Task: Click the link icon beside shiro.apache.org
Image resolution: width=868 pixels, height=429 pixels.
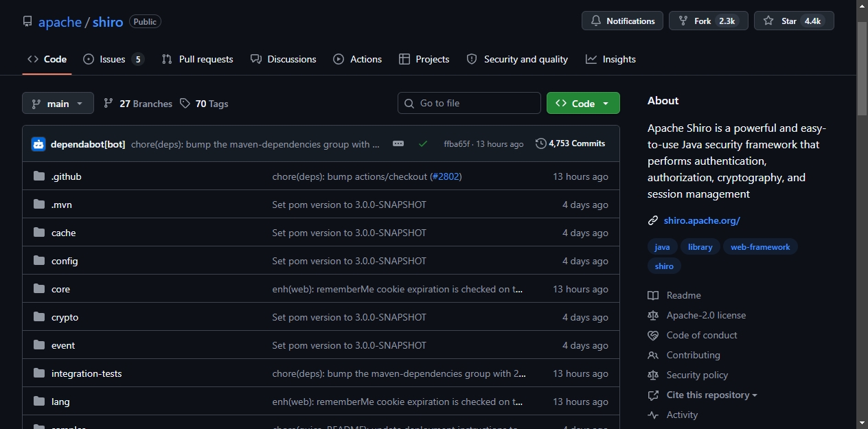Action: [653, 220]
